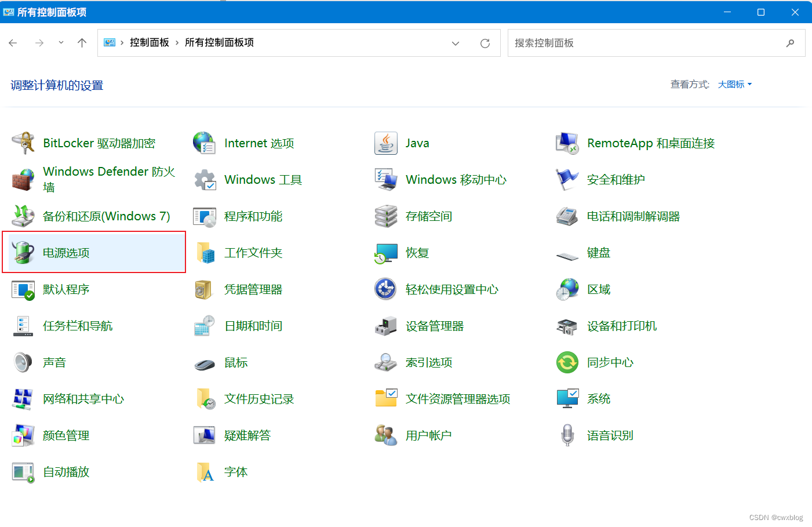Open the 存储空间 drives icon
This screenshot has width=812, height=527.
point(386,216)
